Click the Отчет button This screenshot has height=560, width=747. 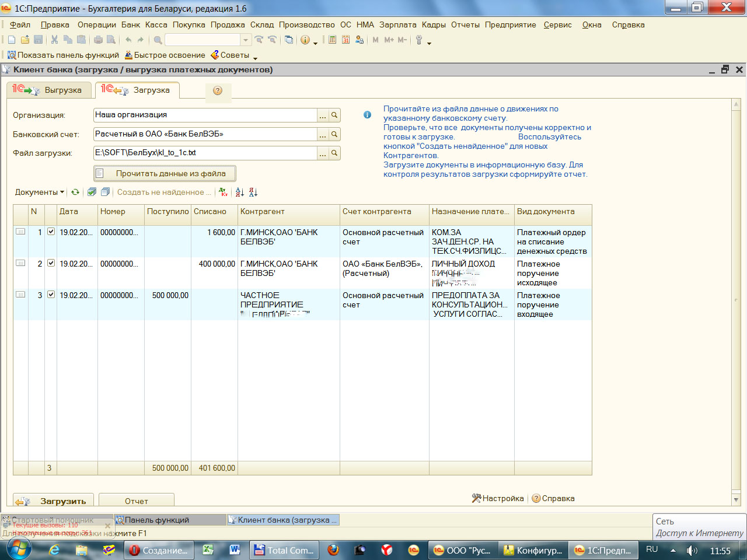coord(137,501)
